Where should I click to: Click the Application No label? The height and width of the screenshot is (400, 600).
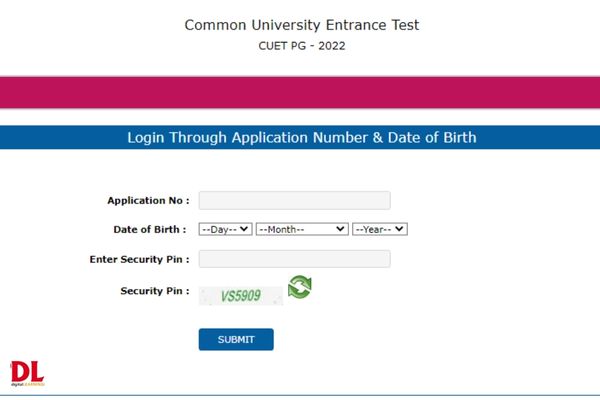148,201
